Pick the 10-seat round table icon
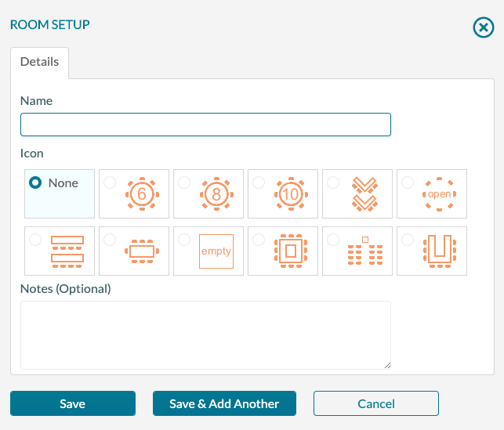 291,193
